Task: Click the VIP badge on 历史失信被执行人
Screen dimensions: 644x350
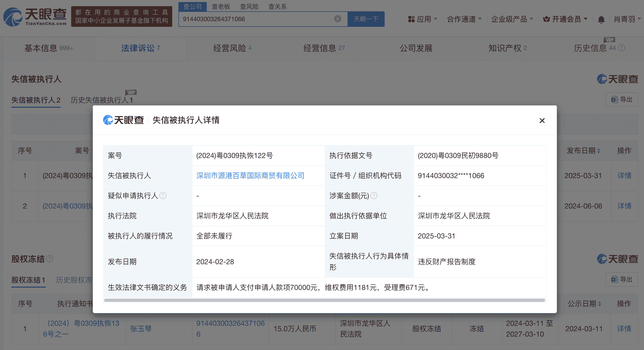Action: (x=131, y=92)
